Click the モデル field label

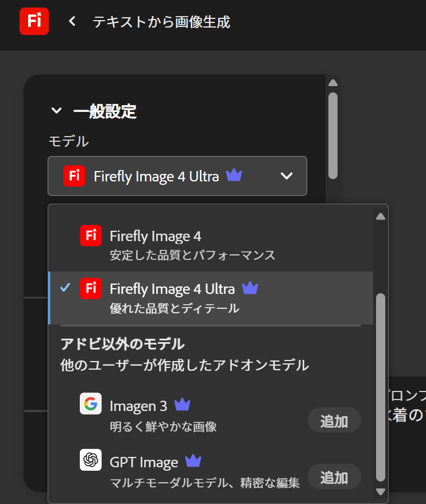68,141
